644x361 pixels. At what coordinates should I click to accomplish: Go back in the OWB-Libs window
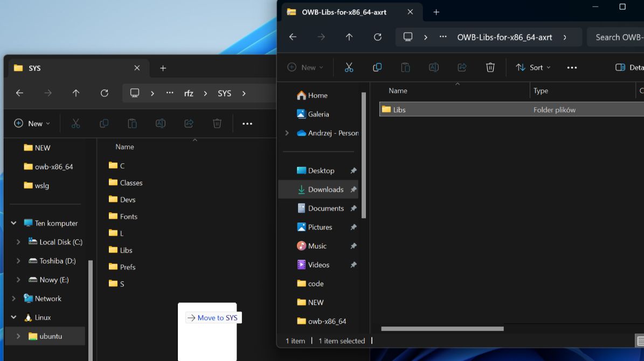point(293,37)
